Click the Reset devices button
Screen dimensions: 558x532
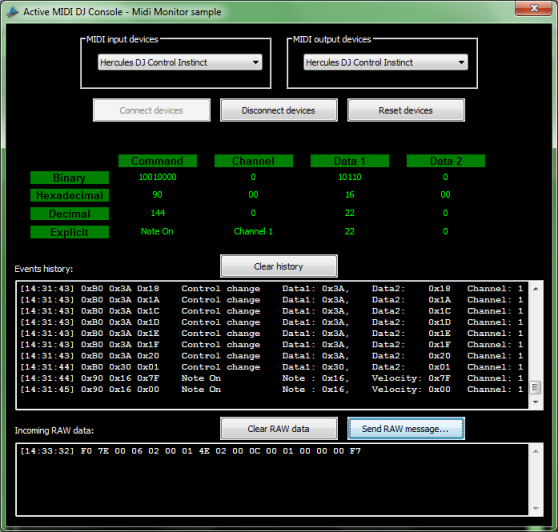[406, 110]
